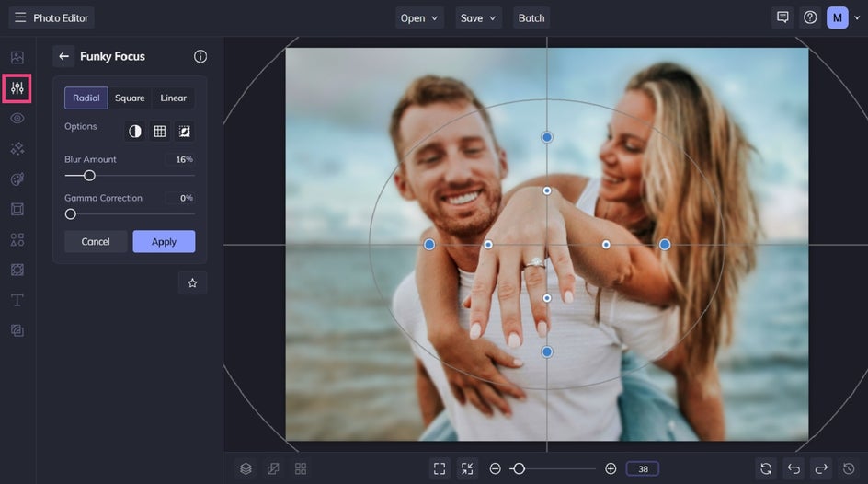Open the hamburger main menu

coord(20,17)
